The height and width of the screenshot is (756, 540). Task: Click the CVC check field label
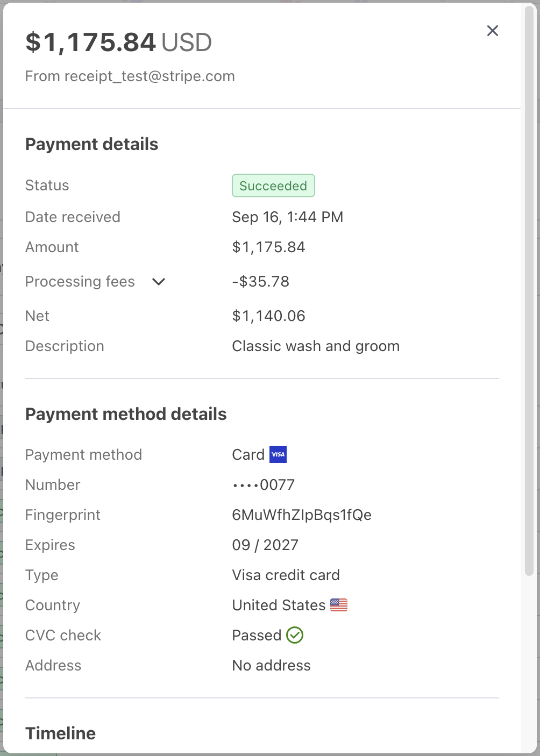tap(63, 636)
